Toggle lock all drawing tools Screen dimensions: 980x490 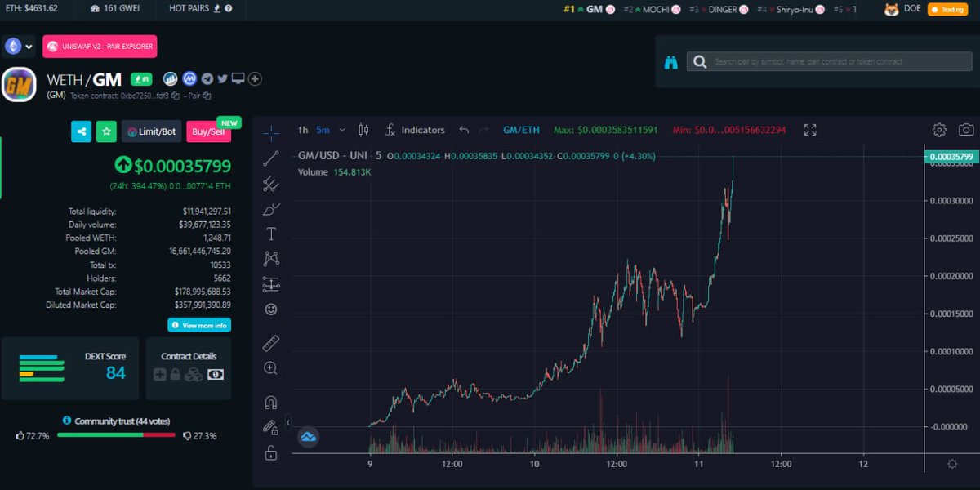pyautogui.click(x=271, y=452)
